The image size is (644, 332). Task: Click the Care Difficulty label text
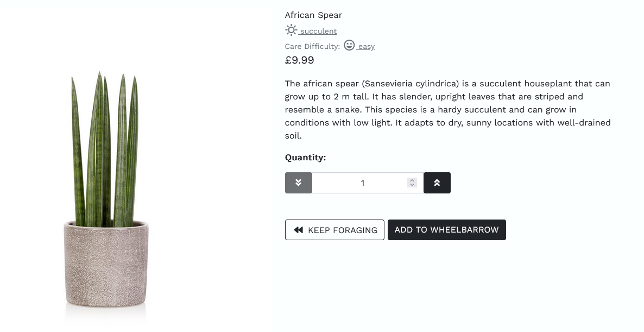click(x=312, y=47)
